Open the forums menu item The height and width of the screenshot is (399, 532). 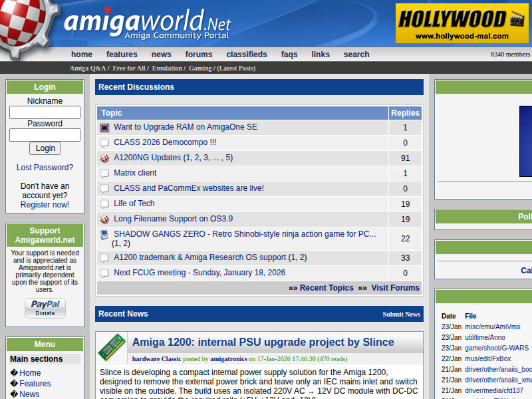click(199, 55)
